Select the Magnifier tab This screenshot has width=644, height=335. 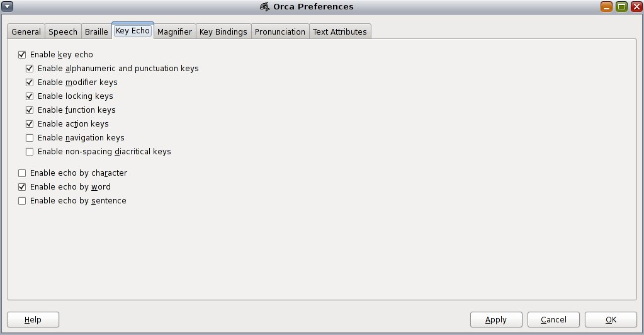[174, 32]
